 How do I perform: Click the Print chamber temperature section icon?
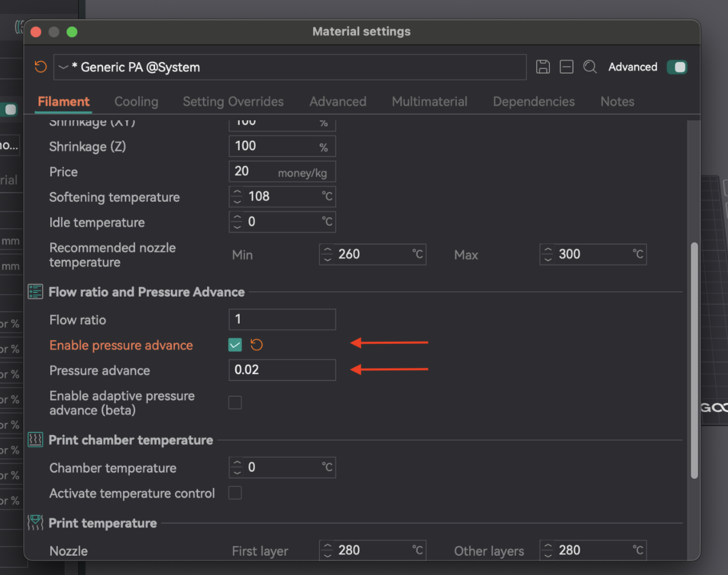(x=36, y=440)
